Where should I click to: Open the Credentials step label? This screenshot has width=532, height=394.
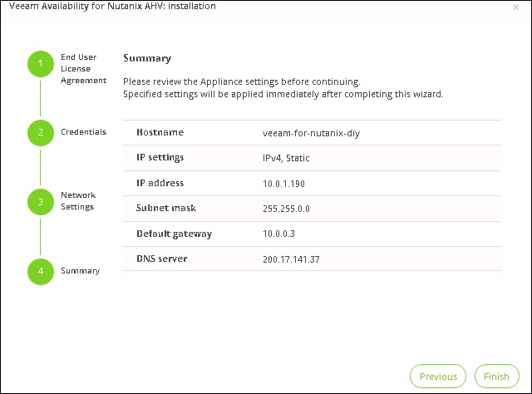83,132
